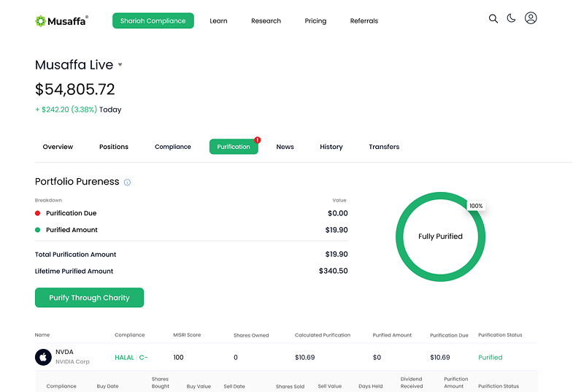Click the red alert badge on Purification

258,140
